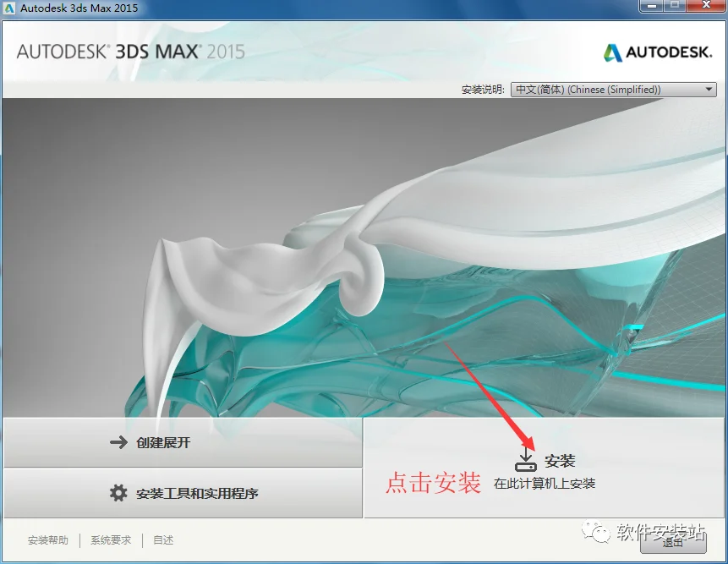This screenshot has height=564, width=728.
Task: Open 安装工具和实用程序 option
Action: coord(183,493)
